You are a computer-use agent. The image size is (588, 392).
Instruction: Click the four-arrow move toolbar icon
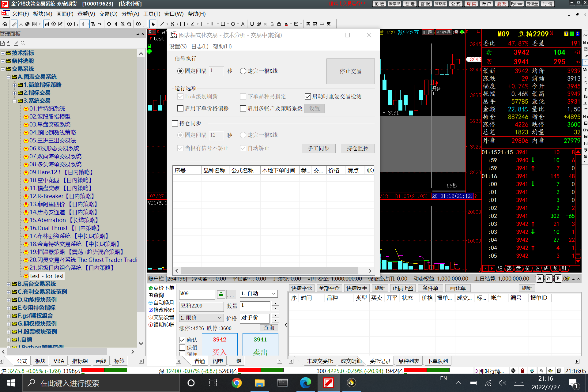coord(109,24)
